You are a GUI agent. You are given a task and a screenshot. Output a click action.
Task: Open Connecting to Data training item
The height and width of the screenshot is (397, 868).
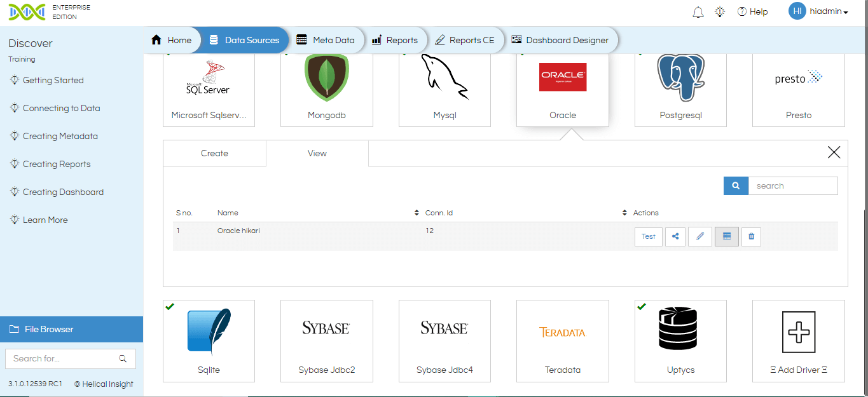[x=61, y=108]
